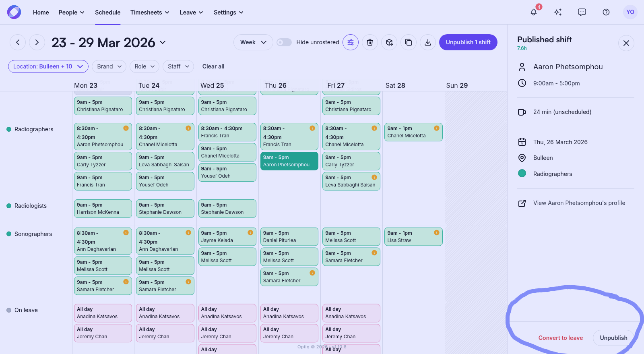Click the Radiographers teal color dot in panel
Screen dimensions: 644x354
click(522, 174)
